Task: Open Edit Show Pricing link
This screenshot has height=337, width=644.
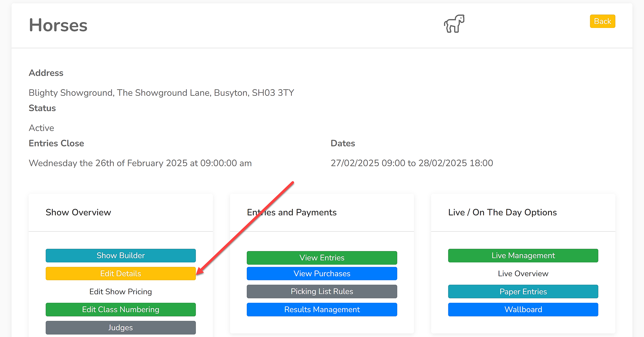Action: pyautogui.click(x=121, y=291)
